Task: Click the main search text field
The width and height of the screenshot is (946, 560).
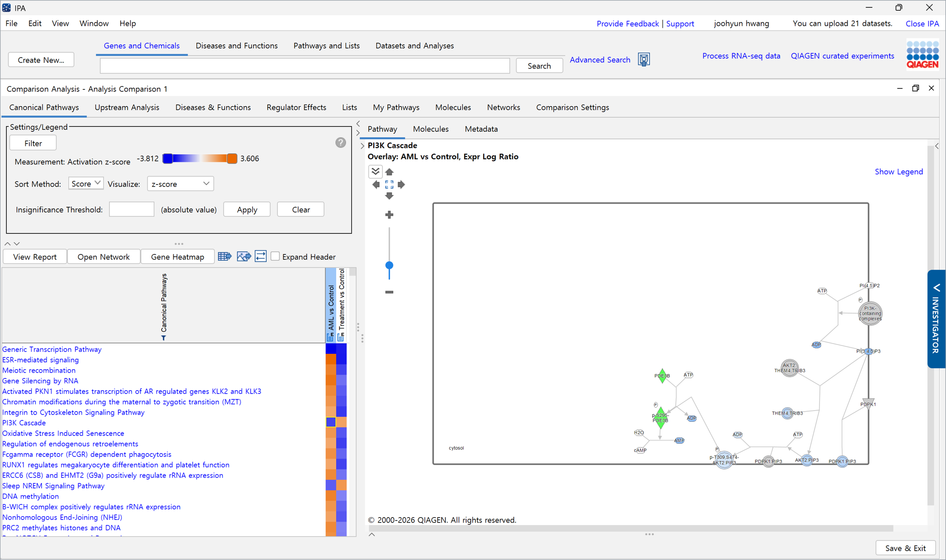Action: click(x=305, y=66)
